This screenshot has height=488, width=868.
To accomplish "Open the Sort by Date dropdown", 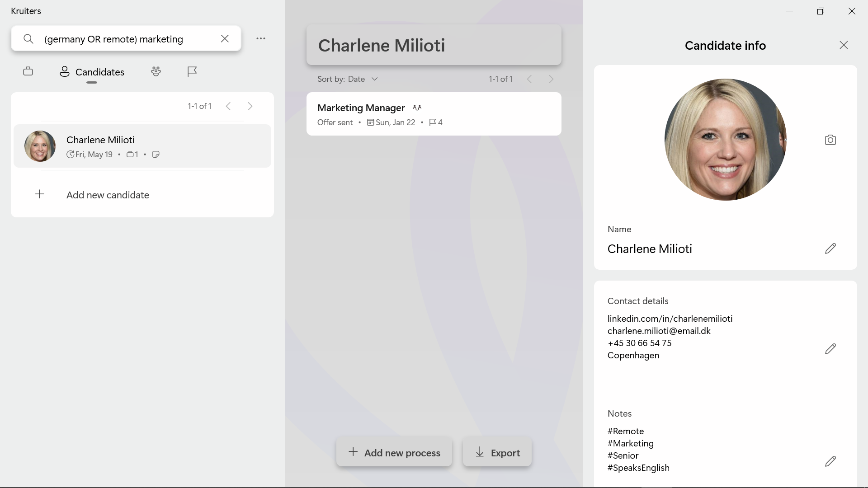I will (x=348, y=79).
